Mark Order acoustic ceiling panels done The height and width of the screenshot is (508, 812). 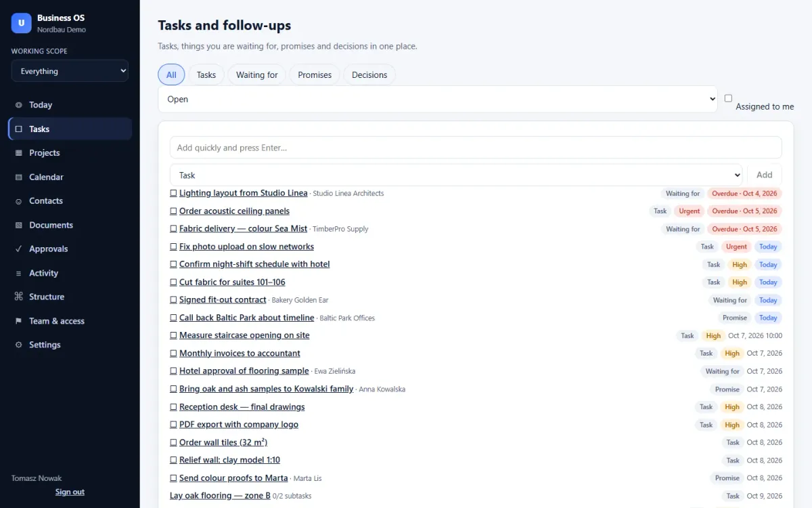tap(173, 211)
